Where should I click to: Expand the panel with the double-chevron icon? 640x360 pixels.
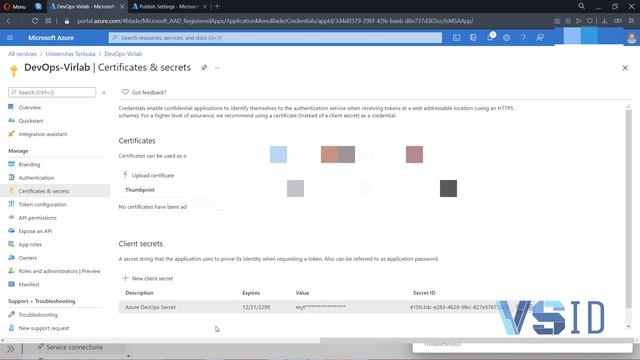point(10,349)
